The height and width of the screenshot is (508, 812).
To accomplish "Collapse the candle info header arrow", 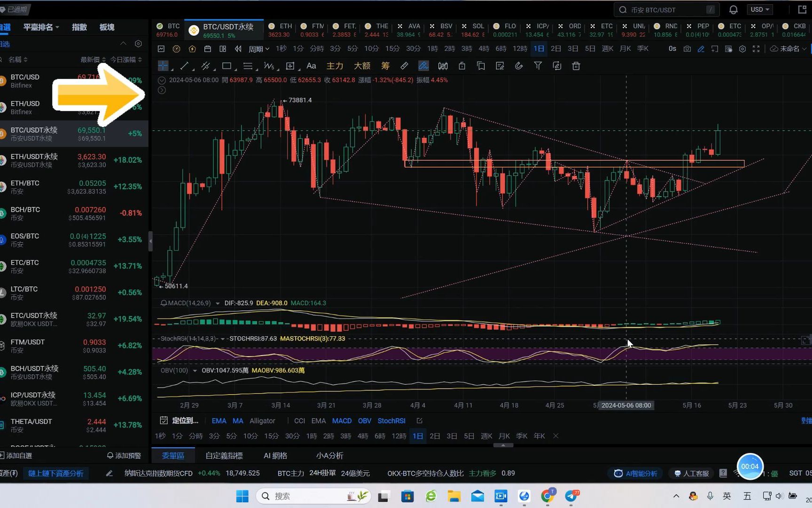I will point(162,80).
